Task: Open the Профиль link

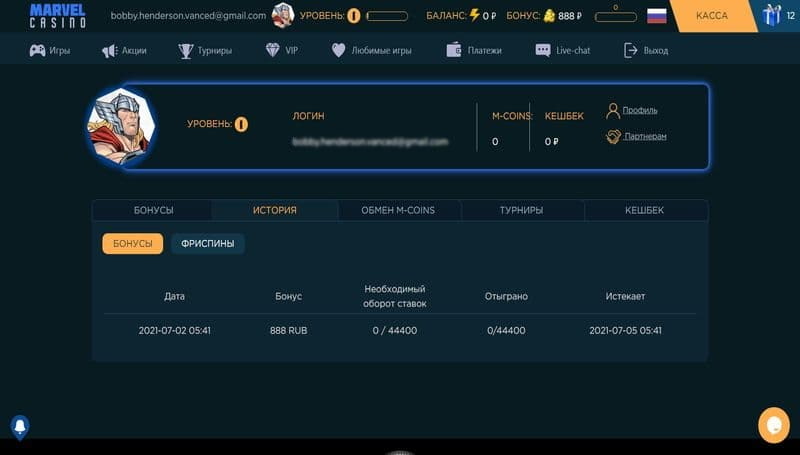Action: [639, 110]
